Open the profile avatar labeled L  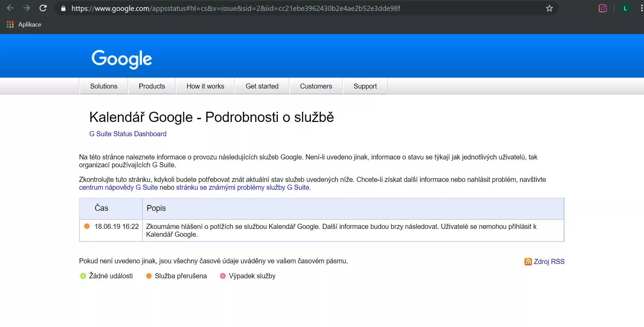click(625, 9)
